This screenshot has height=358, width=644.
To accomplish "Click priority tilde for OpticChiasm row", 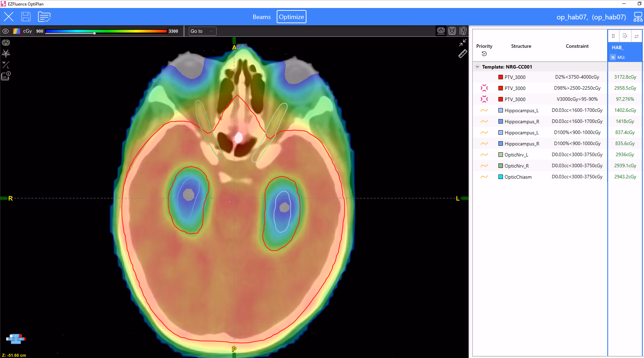I will tap(484, 177).
